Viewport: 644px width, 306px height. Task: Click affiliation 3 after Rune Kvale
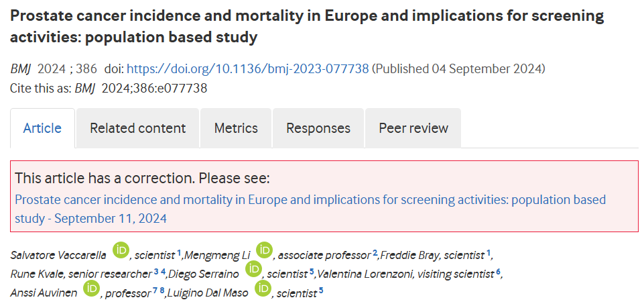coord(155,271)
